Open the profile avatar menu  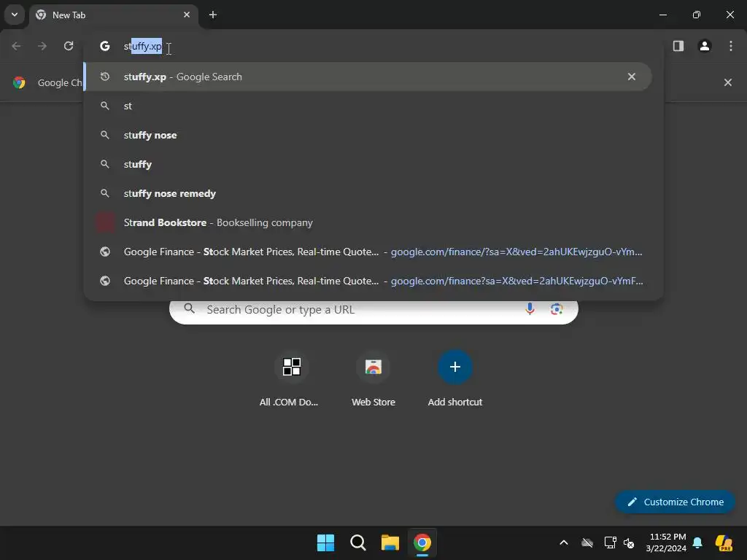pyautogui.click(x=705, y=46)
